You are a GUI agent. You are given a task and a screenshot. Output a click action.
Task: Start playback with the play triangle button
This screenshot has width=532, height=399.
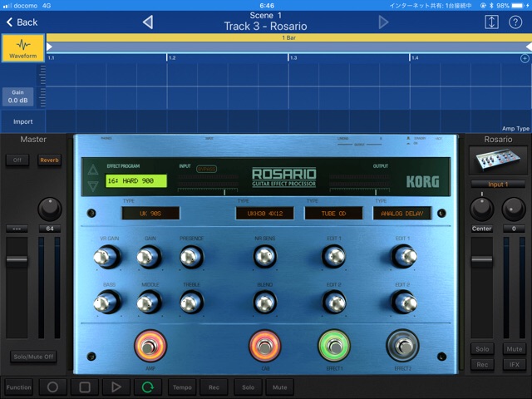(x=116, y=387)
